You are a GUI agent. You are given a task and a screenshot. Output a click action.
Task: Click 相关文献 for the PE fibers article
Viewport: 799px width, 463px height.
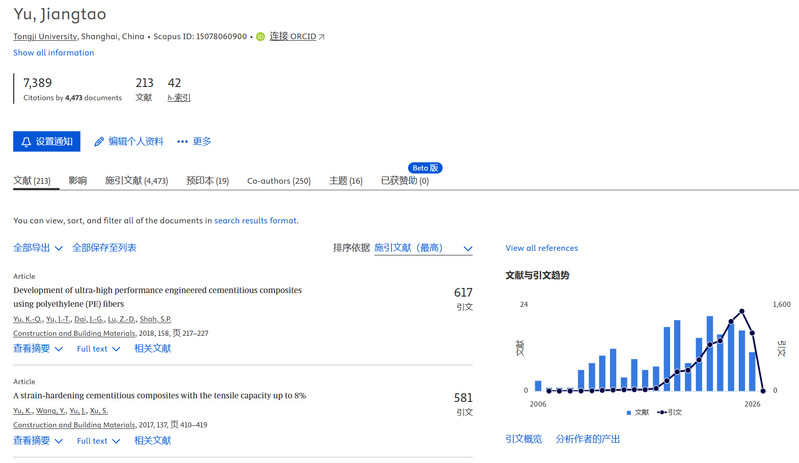click(152, 349)
